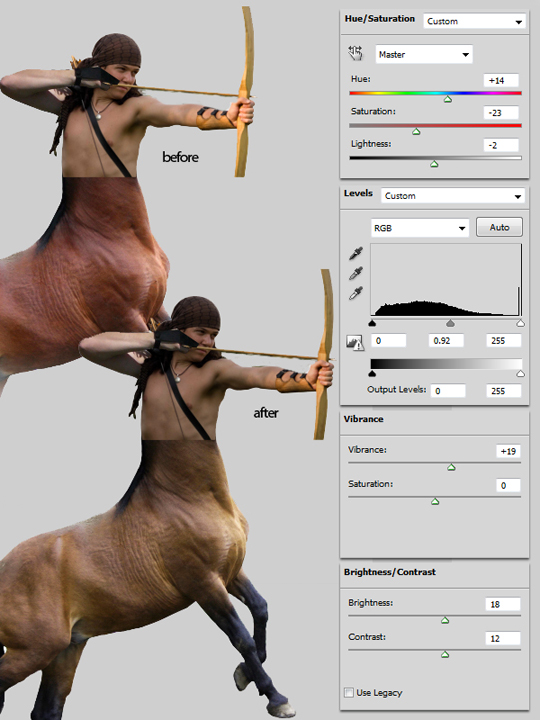Click the Levels highlight input field showing 255
The width and height of the screenshot is (540, 720).
coord(504,341)
